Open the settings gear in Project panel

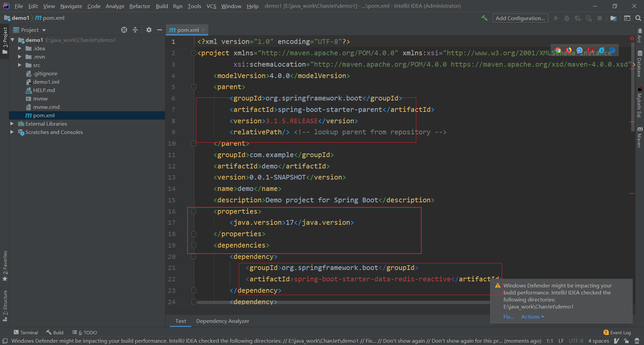[149, 30]
